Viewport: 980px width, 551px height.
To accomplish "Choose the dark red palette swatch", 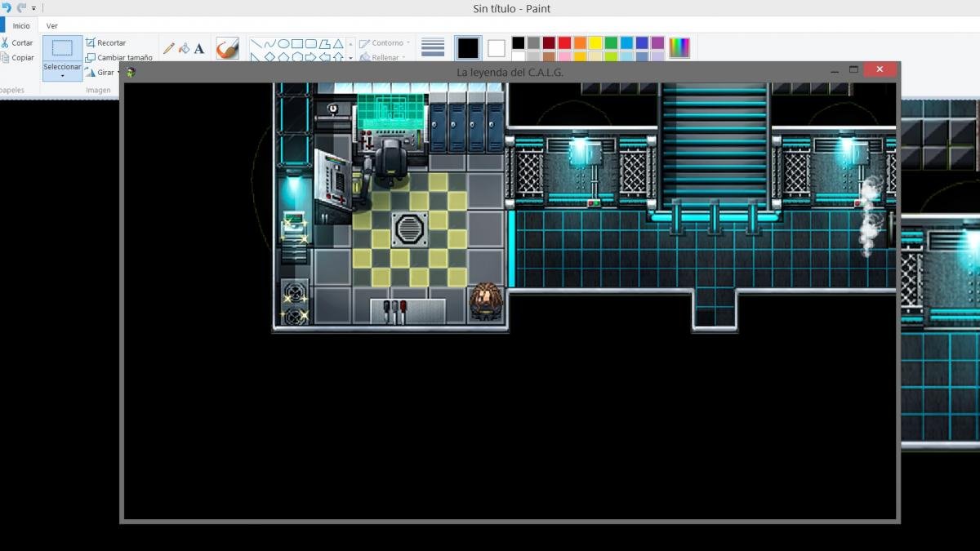I will (x=549, y=43).
